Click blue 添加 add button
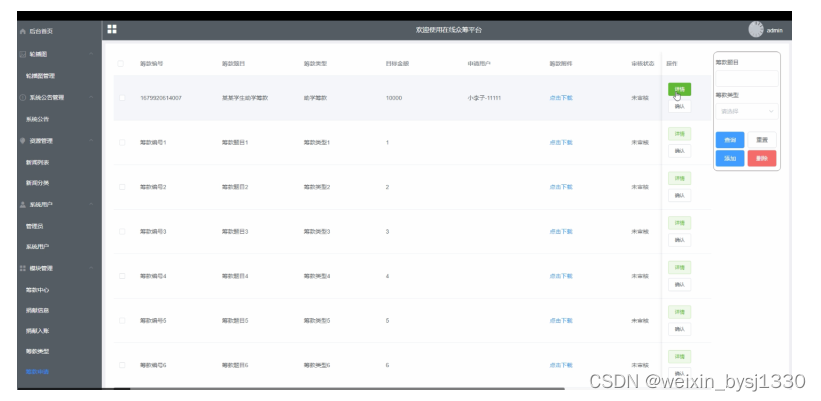821x401 pixels. 730,158
